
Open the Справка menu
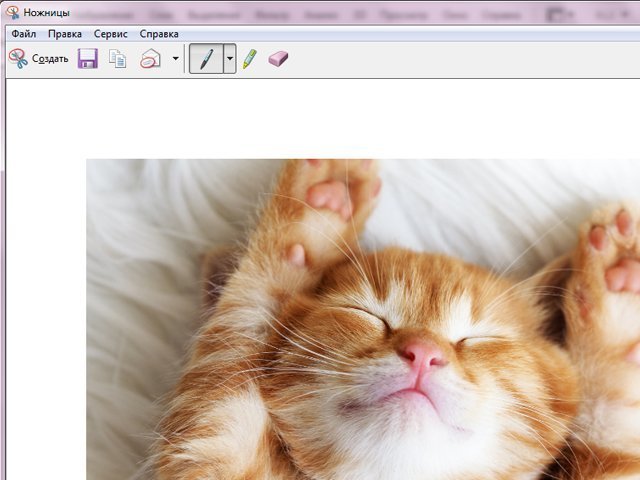[x=159, y=33]
